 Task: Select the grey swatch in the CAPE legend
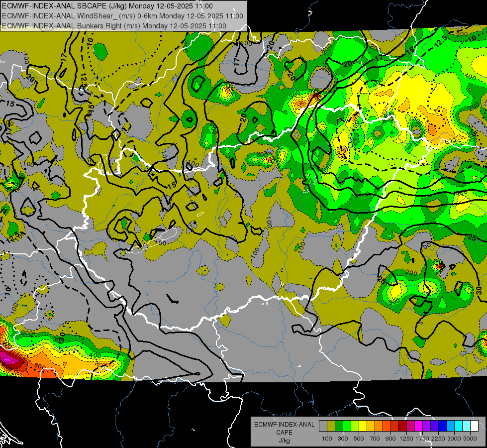pos(323,426)
